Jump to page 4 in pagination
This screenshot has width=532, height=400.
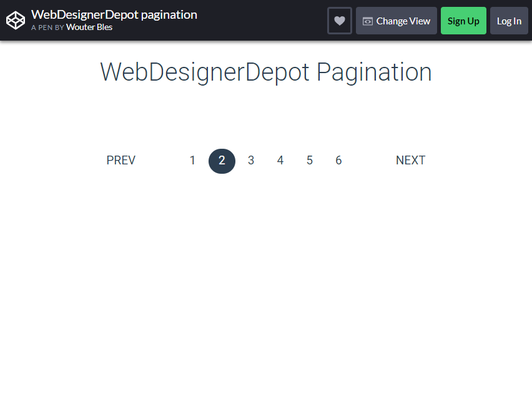(x=280, y=160)
